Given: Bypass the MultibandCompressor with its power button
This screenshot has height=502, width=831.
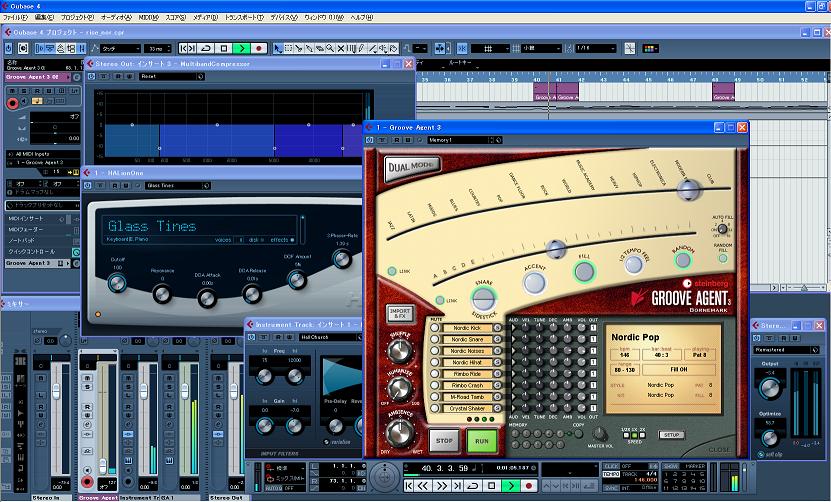Looking at the screenshot, I should [x=91, y=77].
